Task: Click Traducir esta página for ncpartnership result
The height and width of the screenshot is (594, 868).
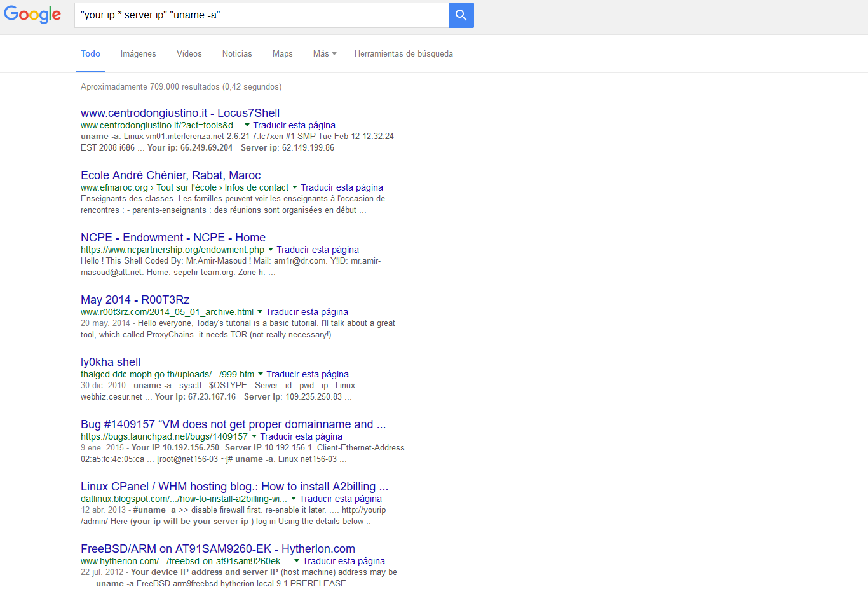Action: (318, 250)
